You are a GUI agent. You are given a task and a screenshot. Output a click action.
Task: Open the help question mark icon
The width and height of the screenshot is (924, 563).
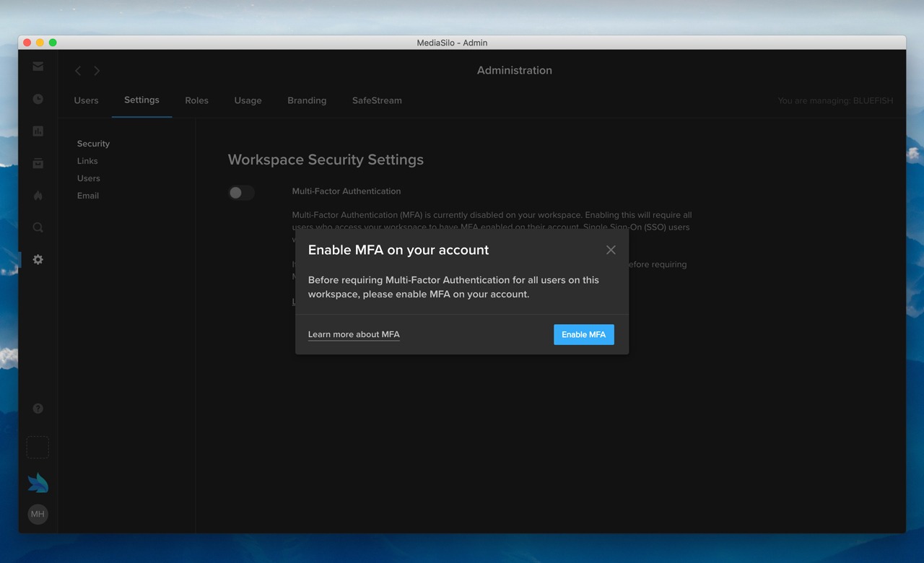[38, 408]
